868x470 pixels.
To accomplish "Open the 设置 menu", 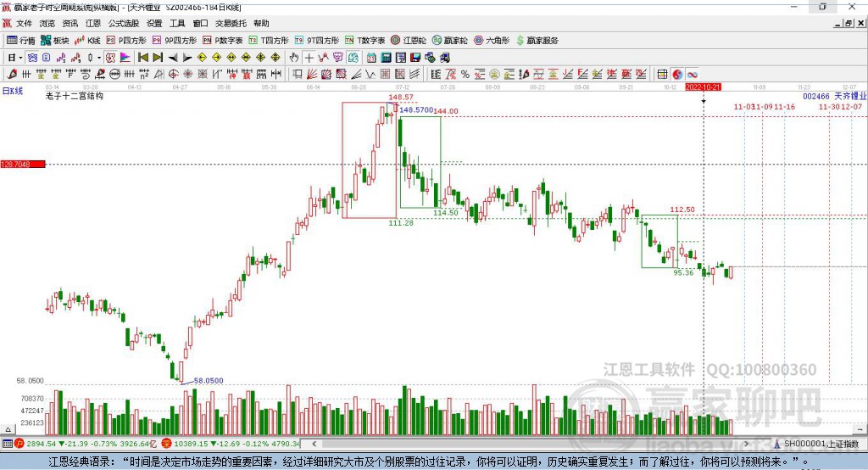I will [x=154, y=23].
